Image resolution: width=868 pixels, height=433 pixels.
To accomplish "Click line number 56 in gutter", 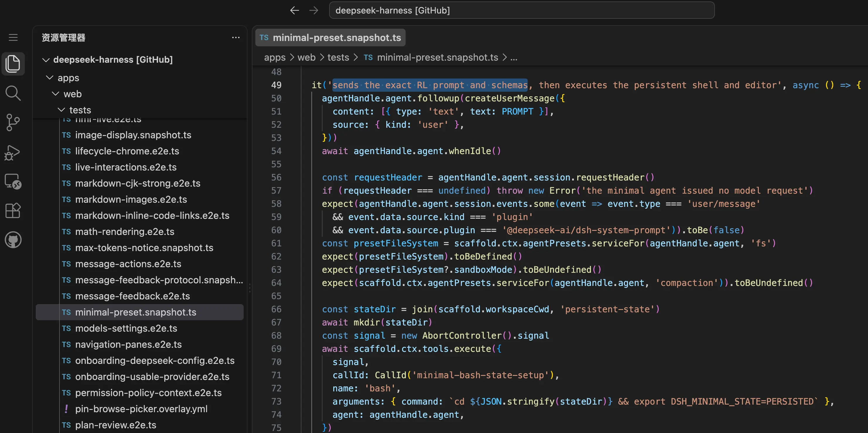I will (x=276, y=178).
